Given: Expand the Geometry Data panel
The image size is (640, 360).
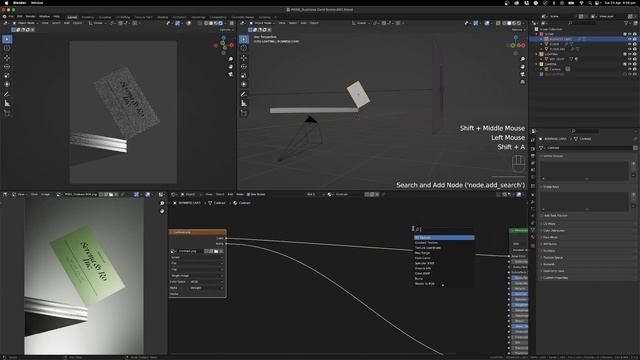Looking at the screenshot, I should coord(588,271).
